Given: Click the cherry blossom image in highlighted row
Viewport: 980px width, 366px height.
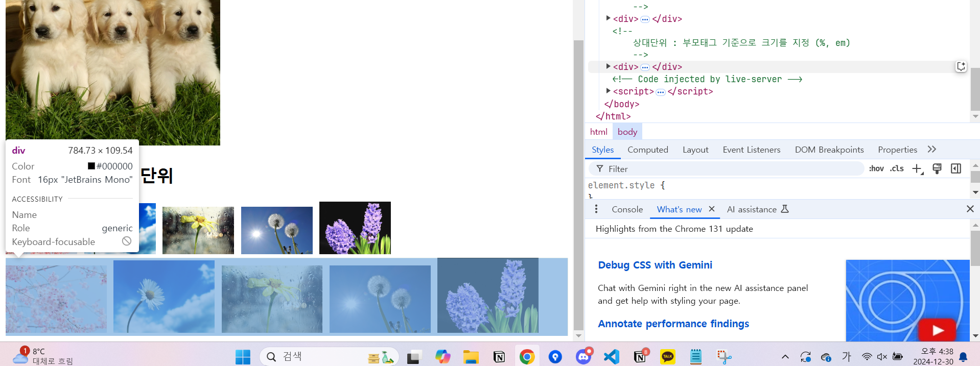Looking at the screenshot, I should [56, 299].
